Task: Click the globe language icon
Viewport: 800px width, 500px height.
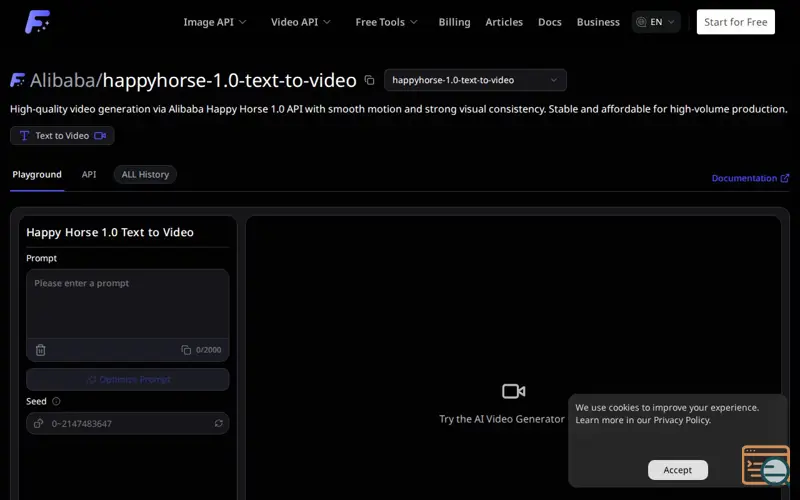Action: [641, 22]
